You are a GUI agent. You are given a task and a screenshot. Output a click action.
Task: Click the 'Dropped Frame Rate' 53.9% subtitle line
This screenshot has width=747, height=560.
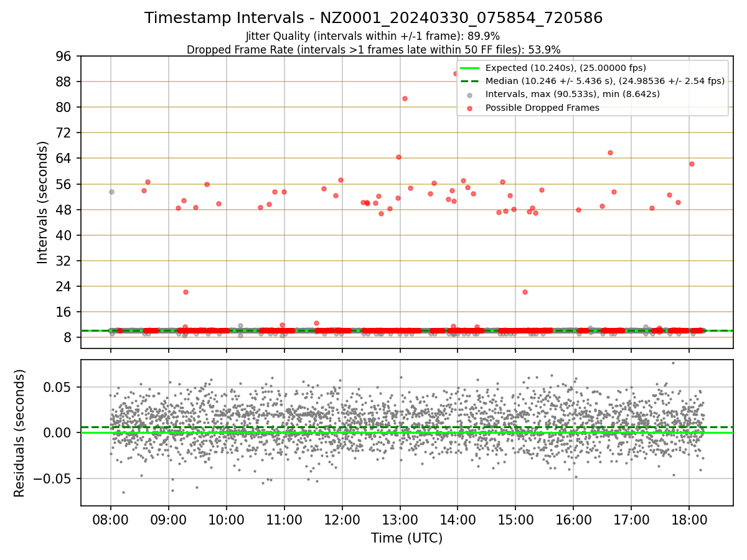[x=374, y=49]
